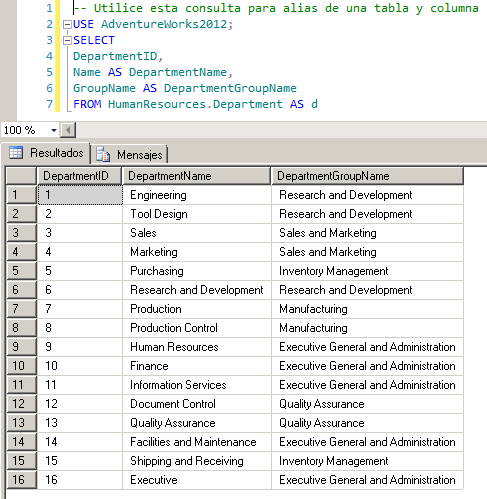Open the 100 % zoom dropdown
Viewport: 487px width, 499px height.
tap(54, 130)
